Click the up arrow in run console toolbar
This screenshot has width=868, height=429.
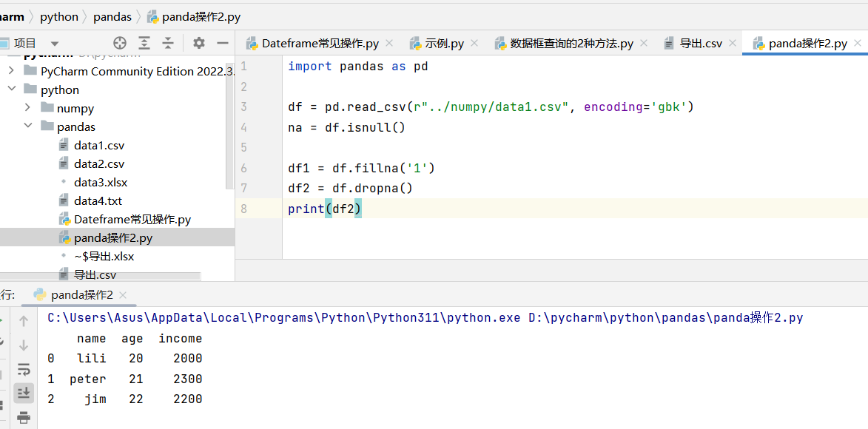24,321
